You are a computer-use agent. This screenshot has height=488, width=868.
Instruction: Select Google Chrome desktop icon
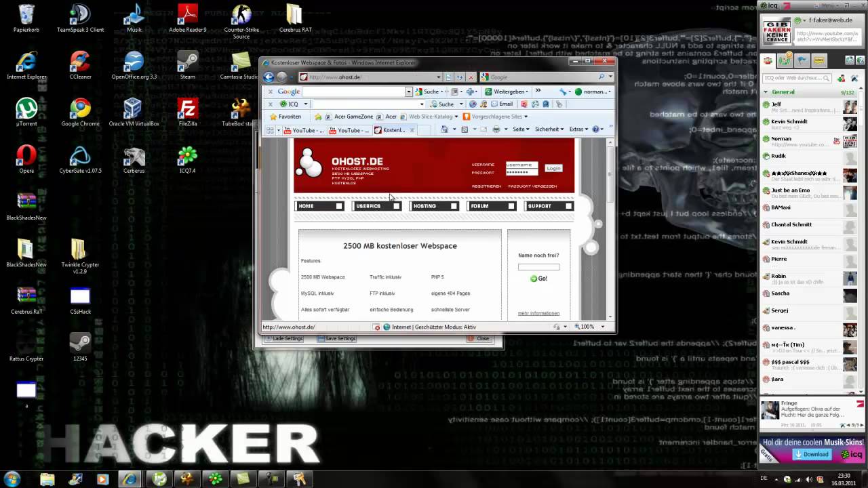click(x=80, y=113)
